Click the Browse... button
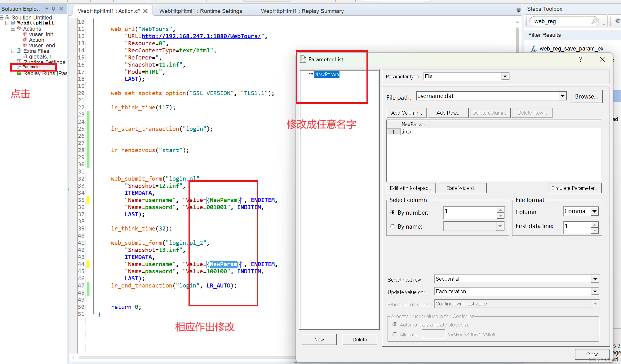Screen dimensions: 621x364 [586, 96]
